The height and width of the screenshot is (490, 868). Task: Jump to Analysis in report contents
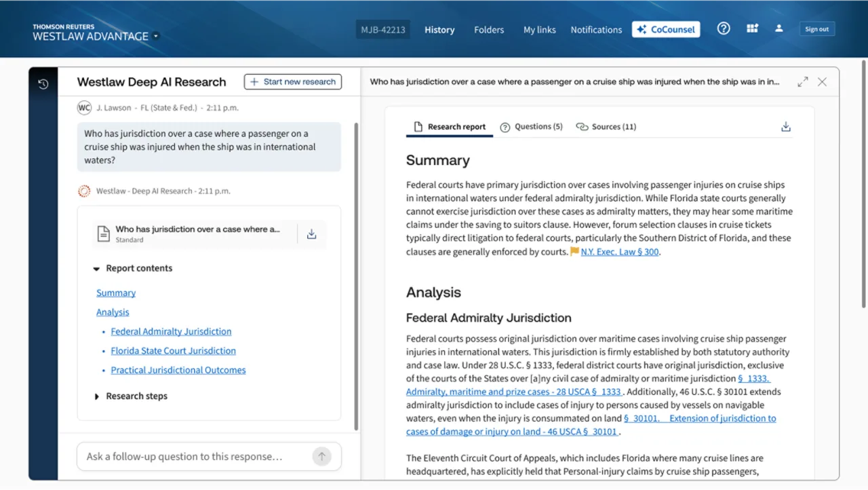113,312
